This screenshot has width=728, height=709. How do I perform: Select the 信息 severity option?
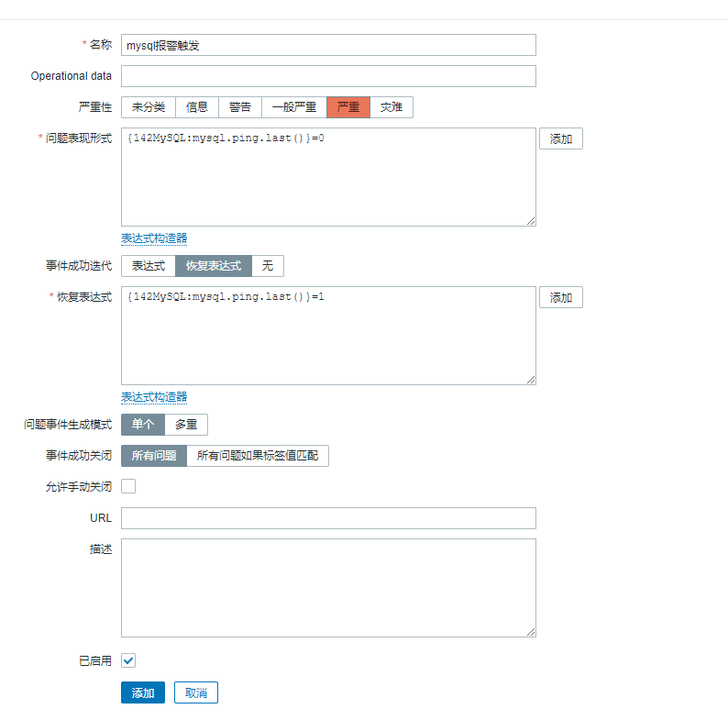point(197,107)
